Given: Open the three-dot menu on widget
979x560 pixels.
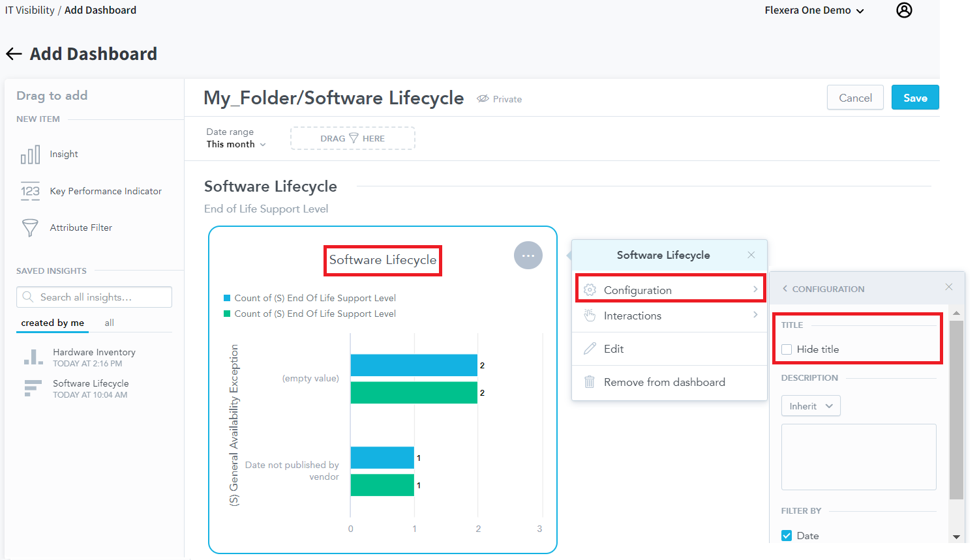Looking at the screenshot, I should [x=528, y=256].
